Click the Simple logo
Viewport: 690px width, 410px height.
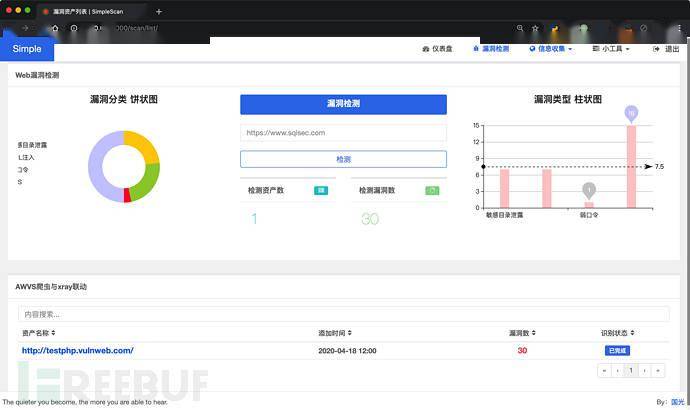coord(27,49)
